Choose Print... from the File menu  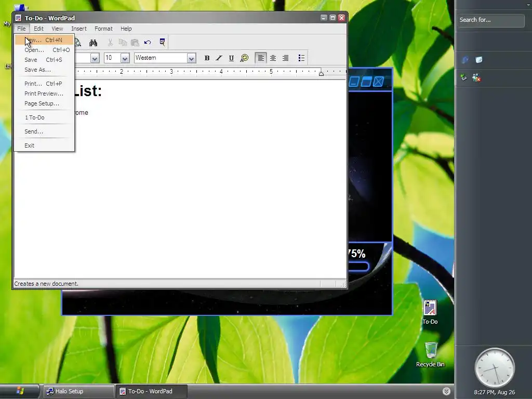(x=44, y=84)
